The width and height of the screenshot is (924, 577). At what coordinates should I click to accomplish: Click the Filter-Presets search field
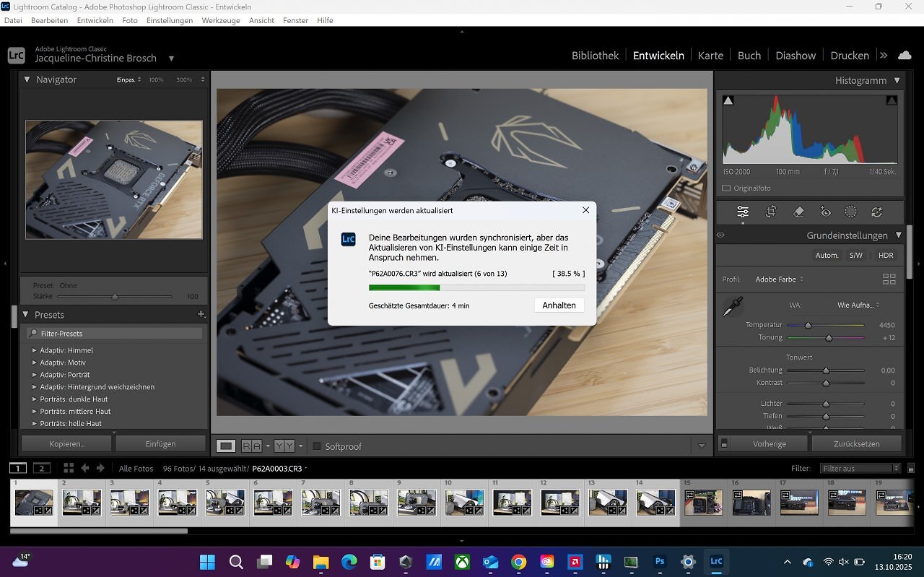tap(114, 334)
